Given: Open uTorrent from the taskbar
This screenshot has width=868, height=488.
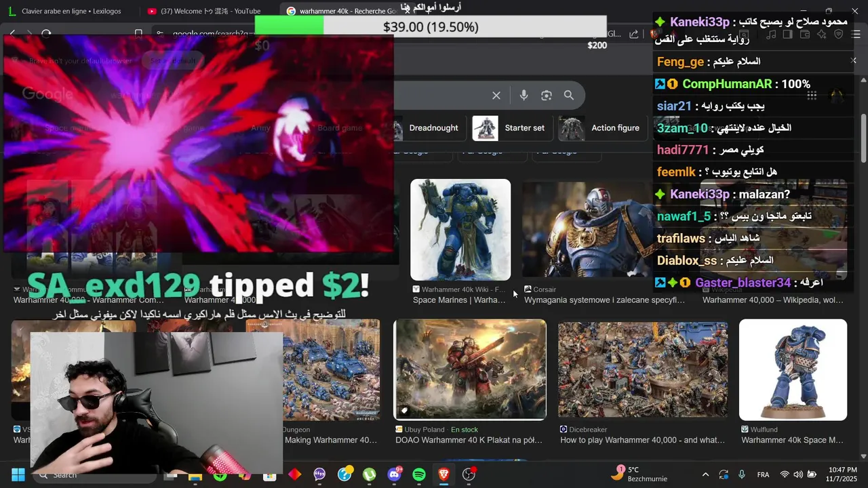Looking at the screenshot, I should [x=369, y=475].
